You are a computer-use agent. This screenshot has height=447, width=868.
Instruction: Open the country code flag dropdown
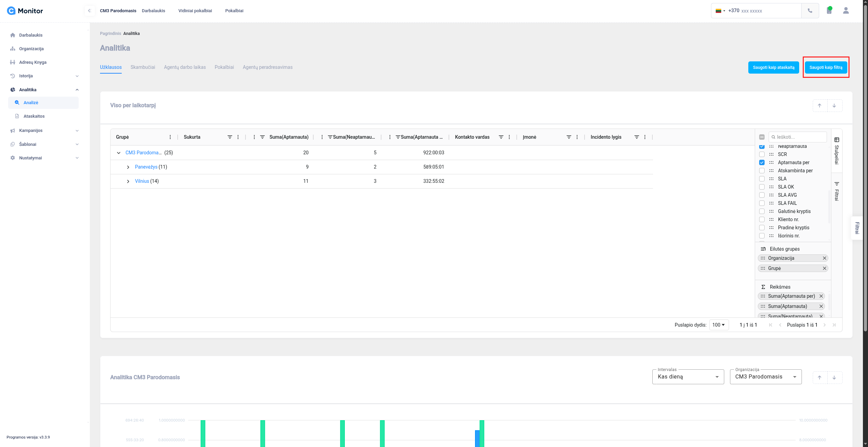(x=720, y=11)
